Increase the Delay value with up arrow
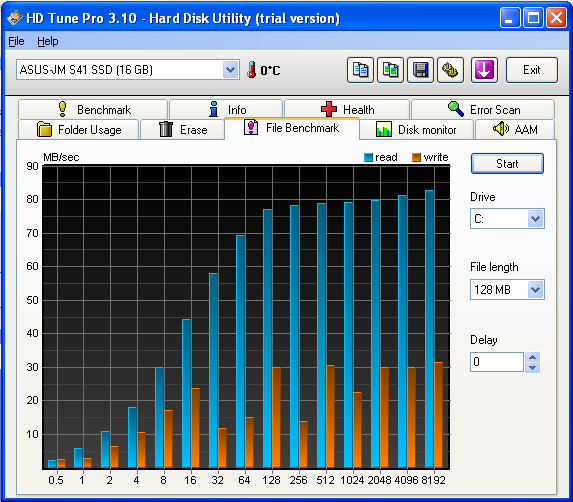Viewport: 573px width, 502px height. click(532, 357)
